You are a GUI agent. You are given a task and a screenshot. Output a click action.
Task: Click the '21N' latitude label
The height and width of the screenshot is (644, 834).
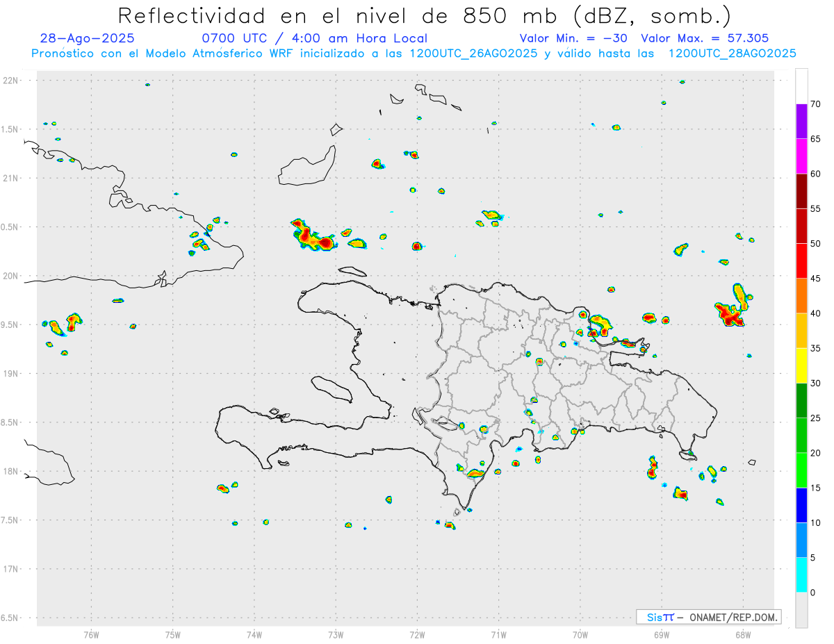click(10, 179)
